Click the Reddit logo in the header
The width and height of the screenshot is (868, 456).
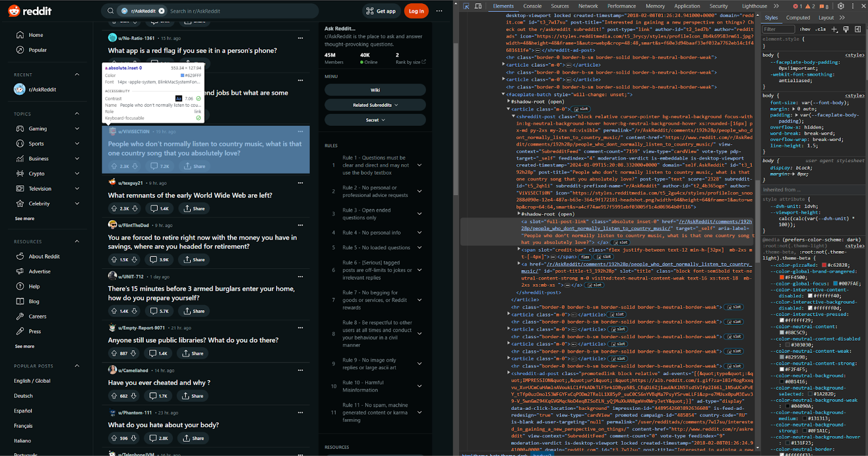point(30,11)
